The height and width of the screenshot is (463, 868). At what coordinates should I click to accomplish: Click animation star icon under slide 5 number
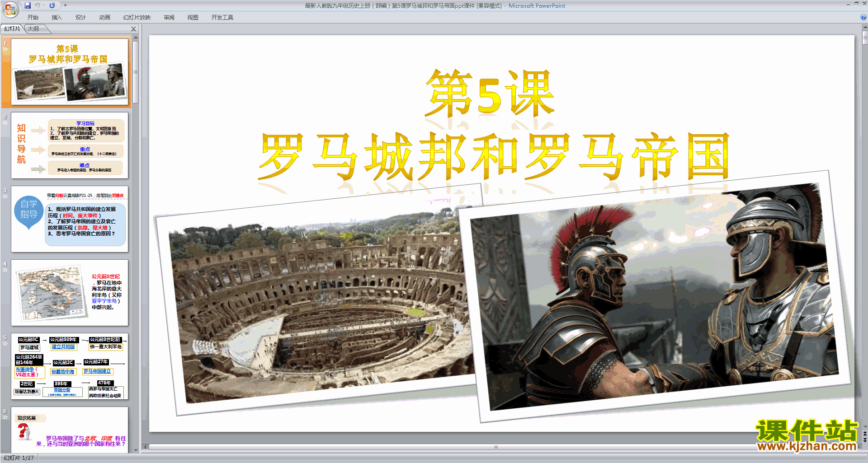pyautogui.click(x=5, y=344)
